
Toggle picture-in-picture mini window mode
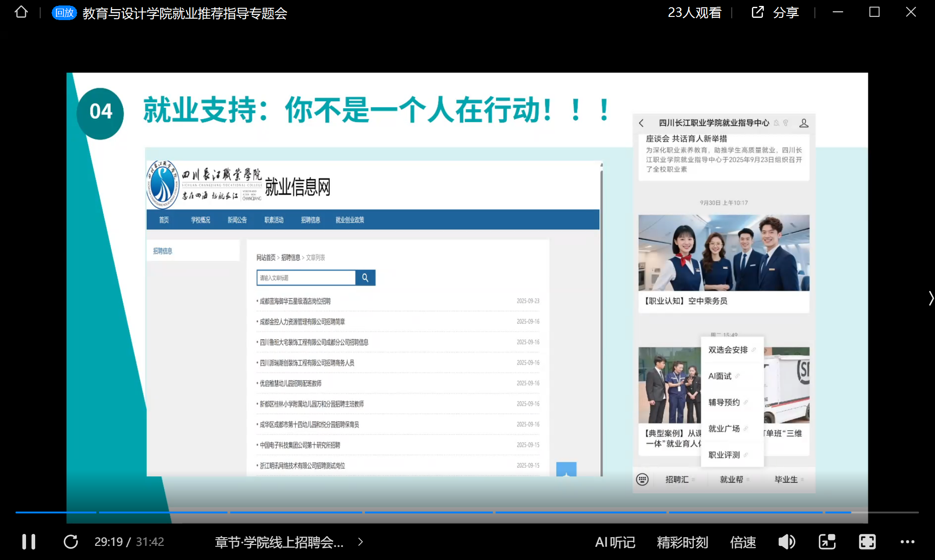(827, 542)
